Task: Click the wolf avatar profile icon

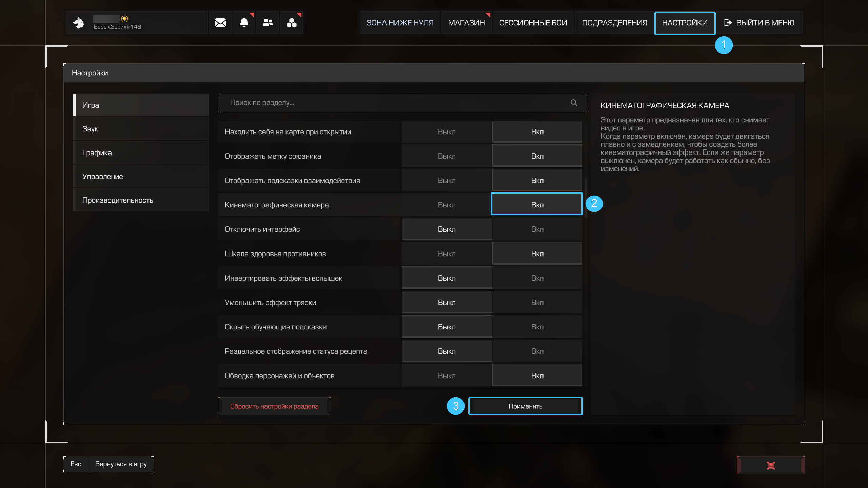Action: (79, 23)
